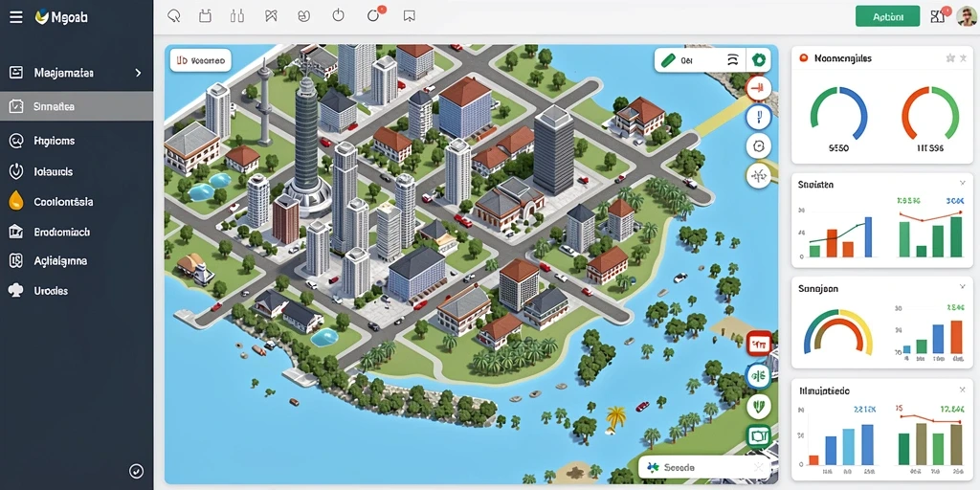980x490 pixels.
Task: Toggle the check circle at the sidebar bottom
Action: coord(136,471)
